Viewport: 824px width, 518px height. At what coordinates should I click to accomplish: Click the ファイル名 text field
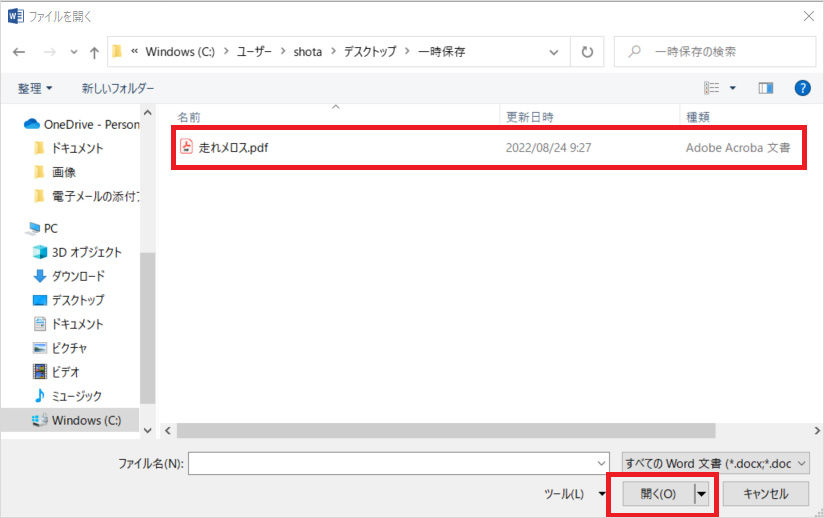[x=398, y=463]
